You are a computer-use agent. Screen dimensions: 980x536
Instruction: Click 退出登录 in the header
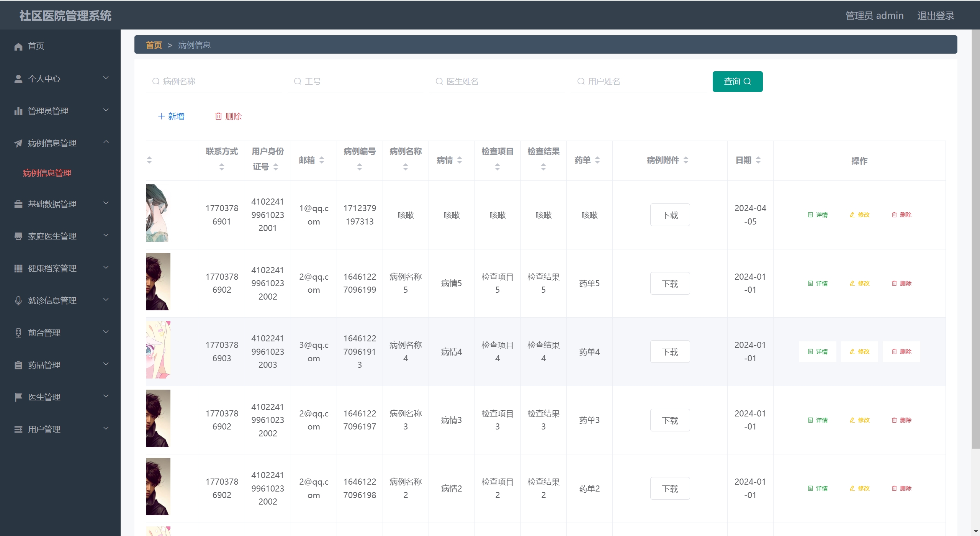(x=936, y=16)
